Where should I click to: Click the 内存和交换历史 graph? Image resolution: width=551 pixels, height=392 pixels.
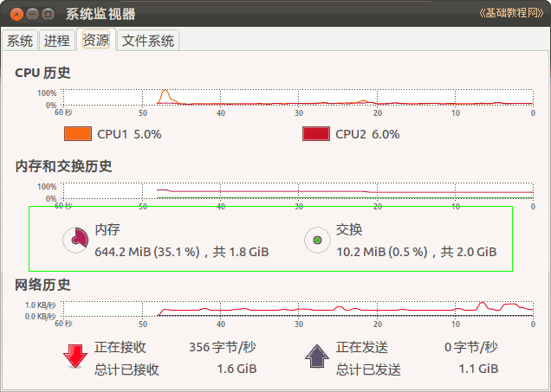(298, 191)
